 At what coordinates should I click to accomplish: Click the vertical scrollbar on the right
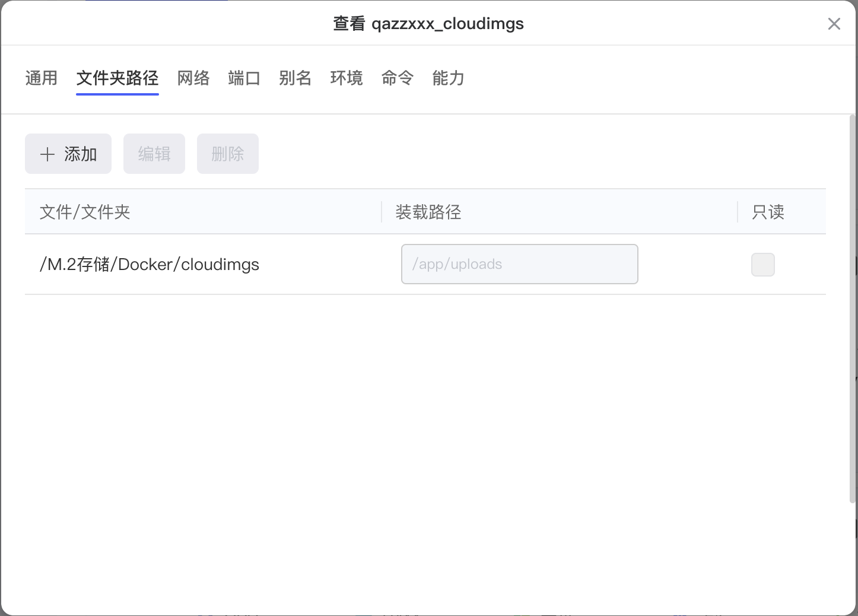tap(853, 309)
